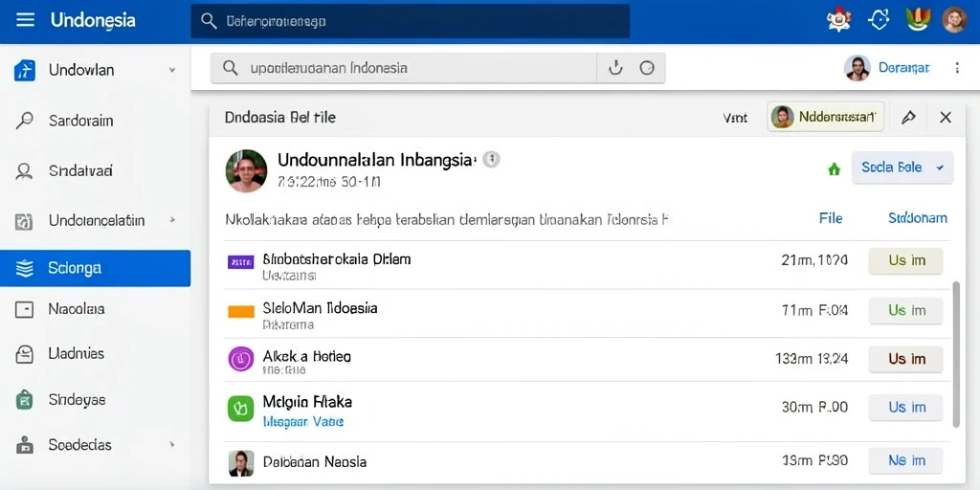
Task: Click the Nddenarsat user chip
Action: click(x=826, y=116)
